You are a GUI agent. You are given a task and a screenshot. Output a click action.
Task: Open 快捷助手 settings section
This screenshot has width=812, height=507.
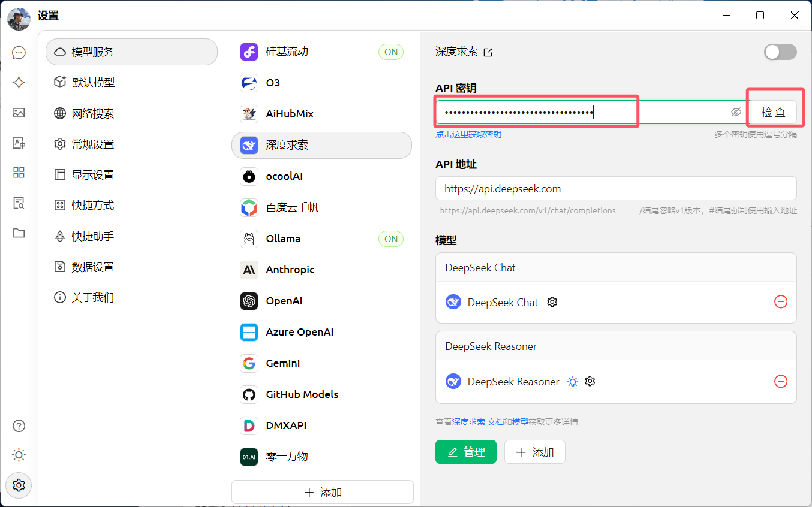click(x=131, y=237)
